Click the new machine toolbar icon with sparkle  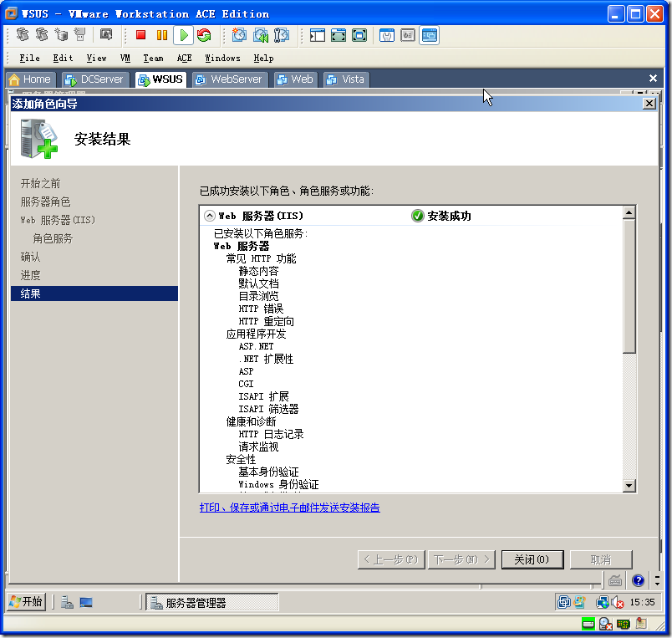tap(61, 34)
